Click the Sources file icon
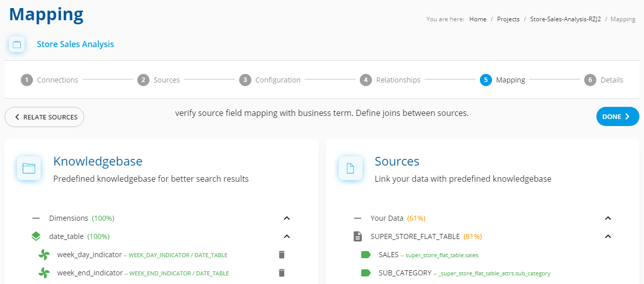The height and width of the screenshot is (284, 644). click(x=350, y=169)
